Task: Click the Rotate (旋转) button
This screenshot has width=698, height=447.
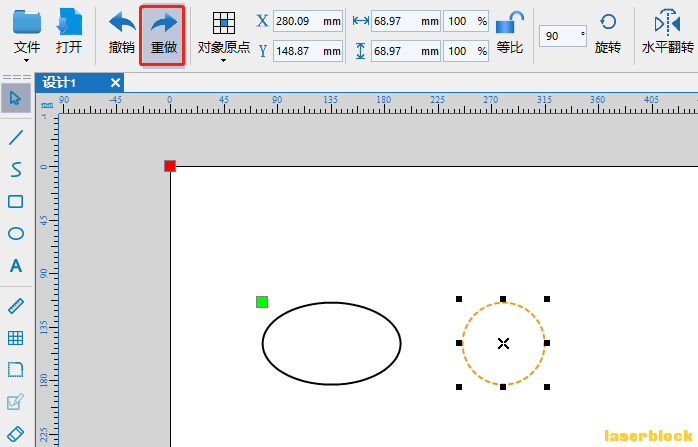Action: point(608,34)
